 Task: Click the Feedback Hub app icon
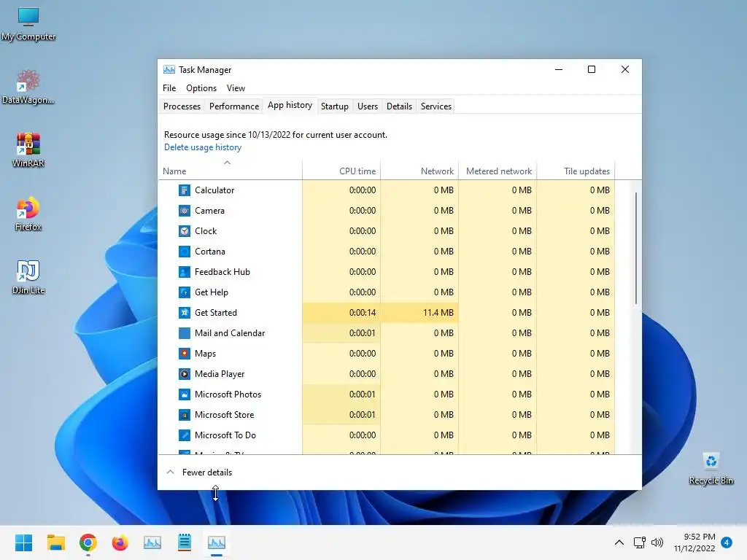185,272
